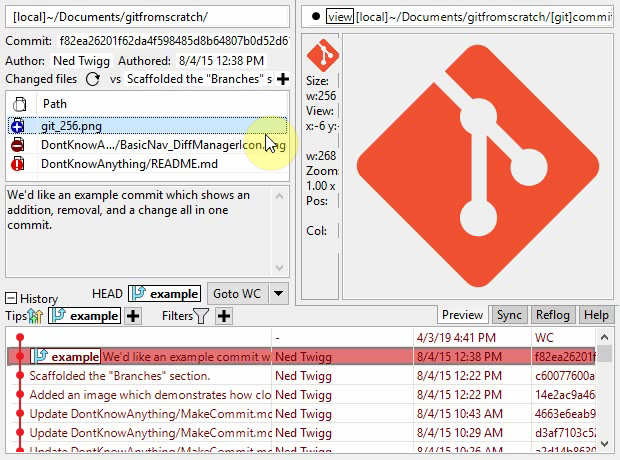Click the commit message scrollbar up arrow

[x=280, y=196]
